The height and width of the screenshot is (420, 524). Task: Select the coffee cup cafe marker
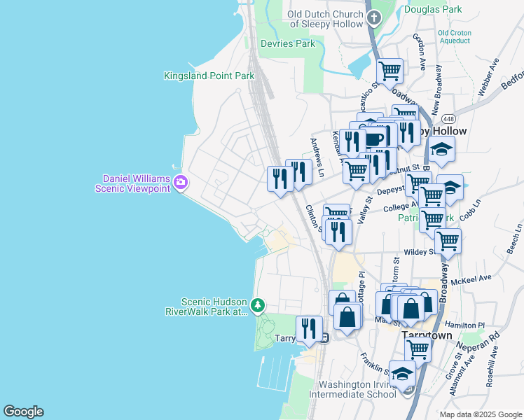(375, 138)
